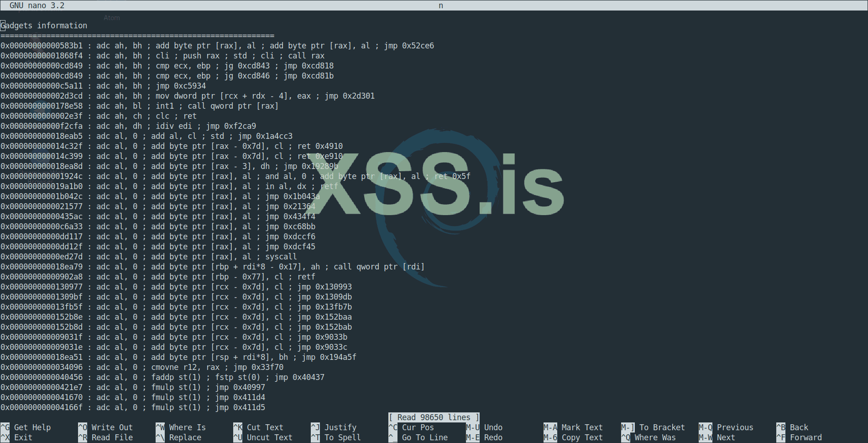Click "jmp 0x130993" in the gadget listing
868x443 pixels.
coord(324,287)
